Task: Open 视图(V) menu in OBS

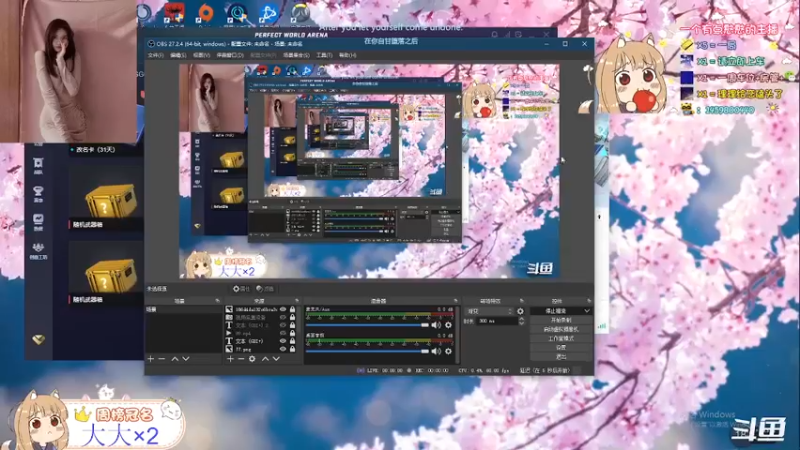Action: coord(201,55)
